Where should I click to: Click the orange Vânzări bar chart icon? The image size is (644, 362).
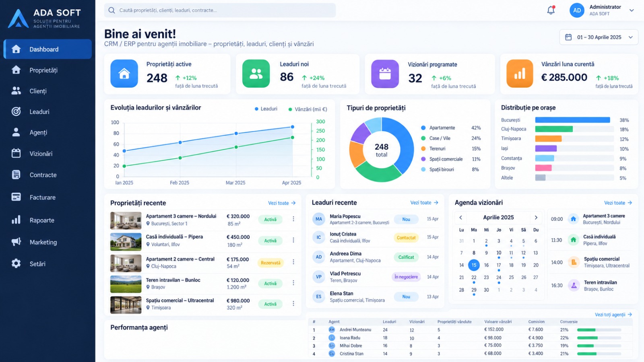[x=520, y=74]
